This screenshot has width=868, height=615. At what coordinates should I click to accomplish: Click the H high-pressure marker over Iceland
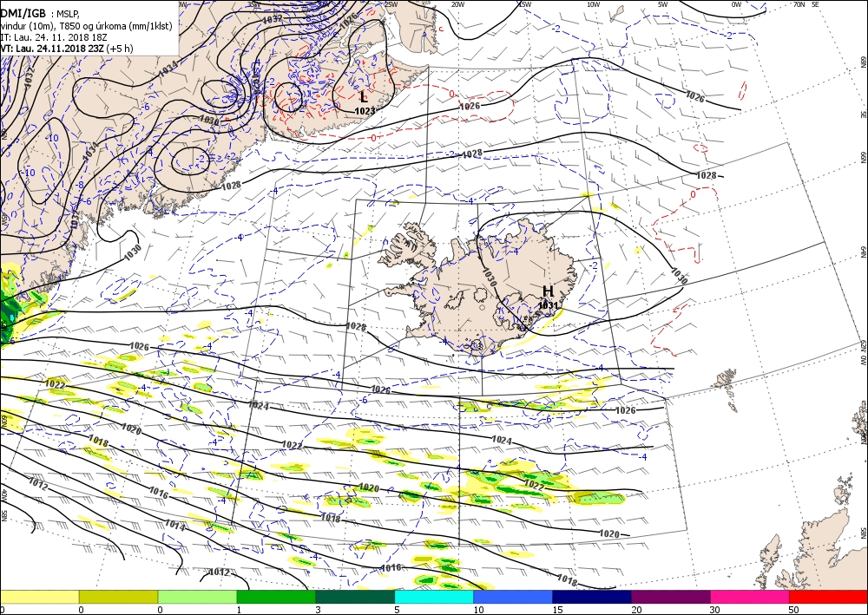pyautogui.click(x=548, y=291)
